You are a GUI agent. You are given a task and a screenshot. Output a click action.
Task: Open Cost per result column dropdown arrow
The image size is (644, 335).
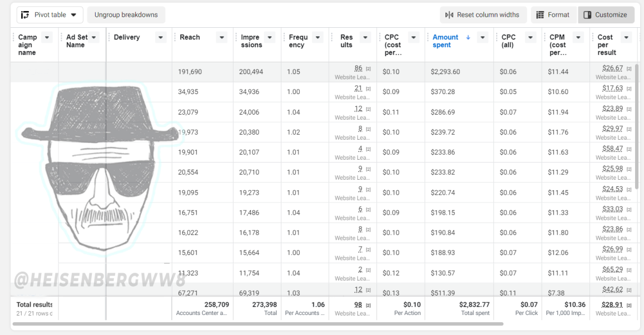point(626,37)
